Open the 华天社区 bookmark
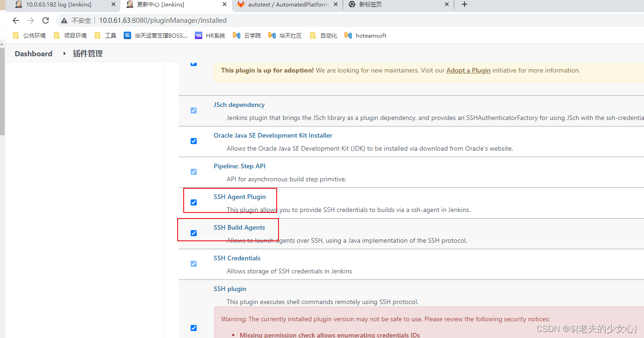This screenshot has width=644, height=338. pos(285,35)
